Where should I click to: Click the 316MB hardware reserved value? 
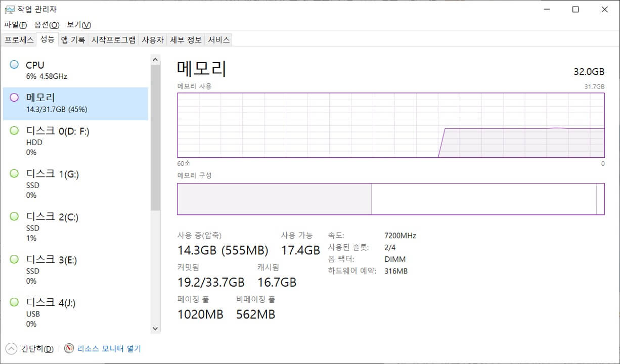tap(396, 271)
